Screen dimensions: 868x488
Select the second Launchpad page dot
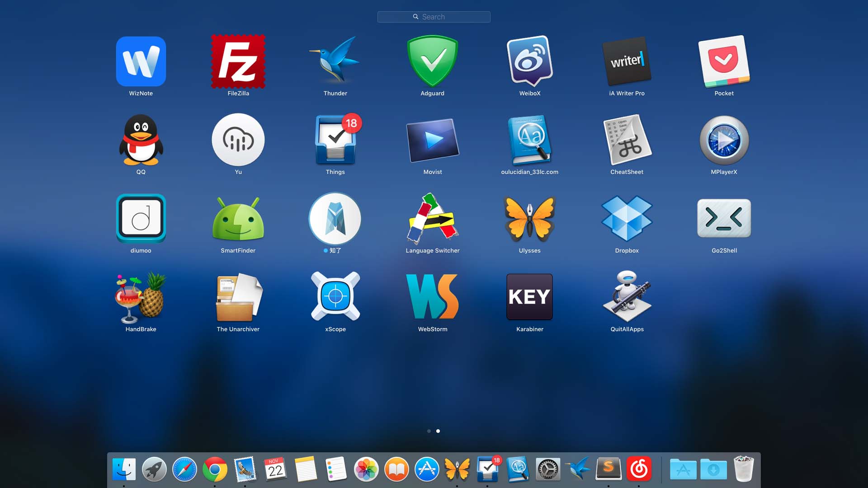pos(438,431)
